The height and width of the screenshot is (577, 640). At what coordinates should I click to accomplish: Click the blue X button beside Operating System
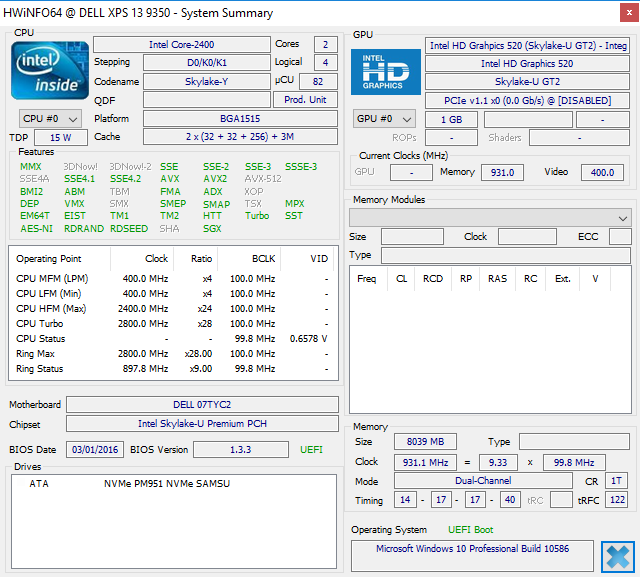click(x=618, y=557)
